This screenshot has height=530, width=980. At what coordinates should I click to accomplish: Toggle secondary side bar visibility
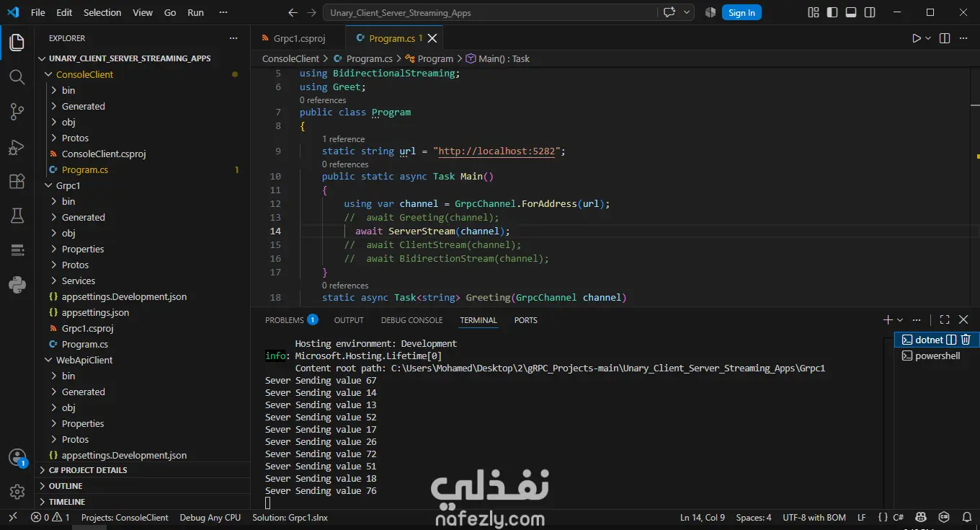click(870, 12)
